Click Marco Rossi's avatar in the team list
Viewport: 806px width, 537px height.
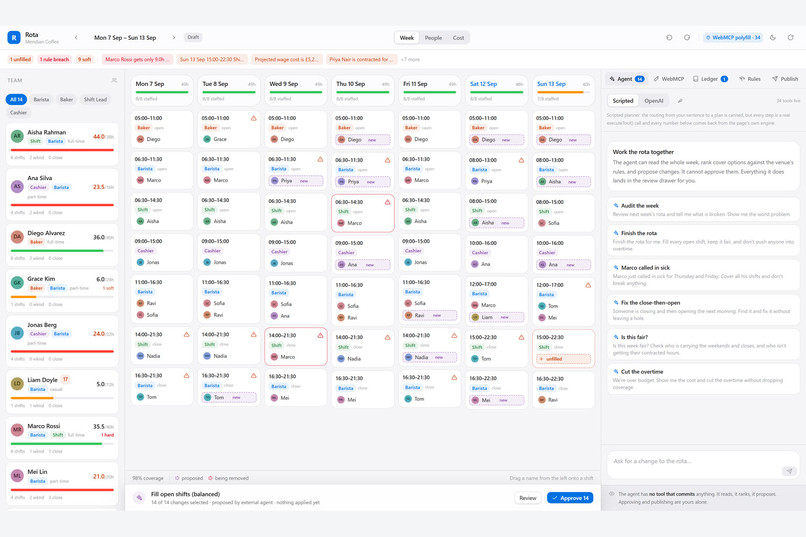pyautogui.click(x=17, y=430)
